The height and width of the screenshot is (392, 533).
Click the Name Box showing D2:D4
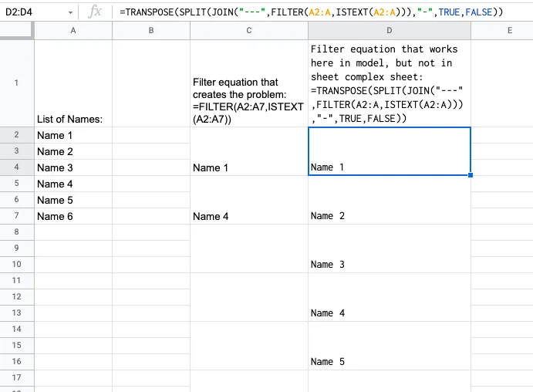click(x=31, y=13)
